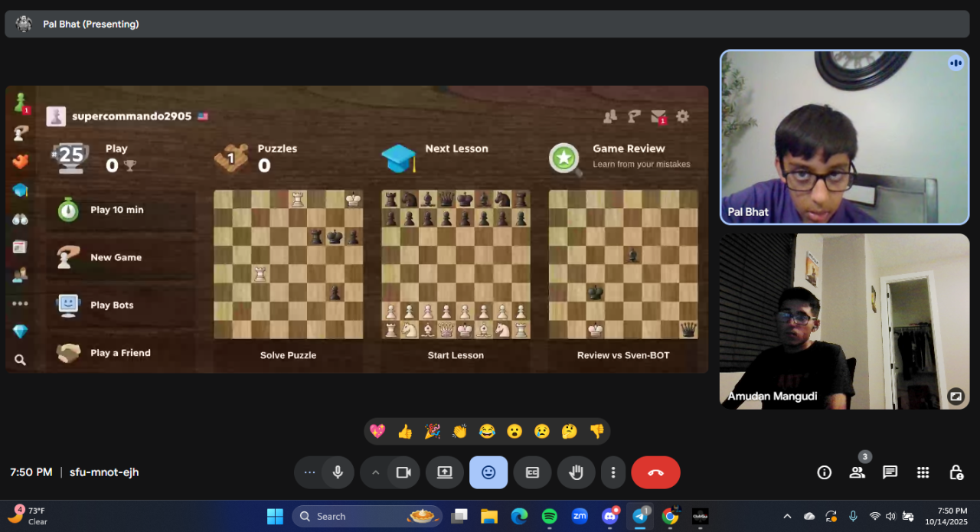Image resolution: width=980 pixels, height=532 pixels.
Task: Send the laughing face reaction
Action: tap(487, 431)
